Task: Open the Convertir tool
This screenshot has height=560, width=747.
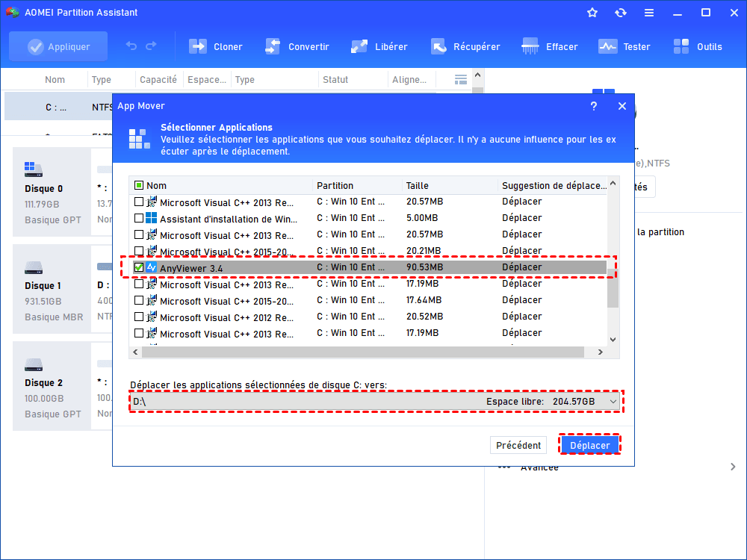Action: tap(297, 46)
